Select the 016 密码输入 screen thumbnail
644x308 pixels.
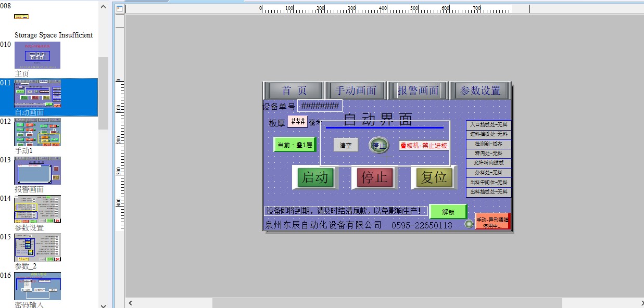tap(37, 286)
